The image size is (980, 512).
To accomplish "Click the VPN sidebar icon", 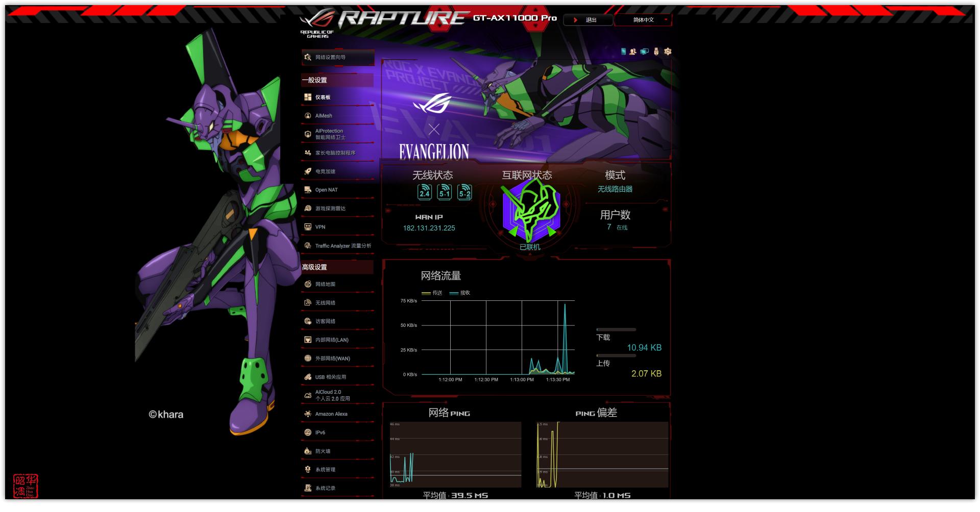I will [x=308, y=227].
